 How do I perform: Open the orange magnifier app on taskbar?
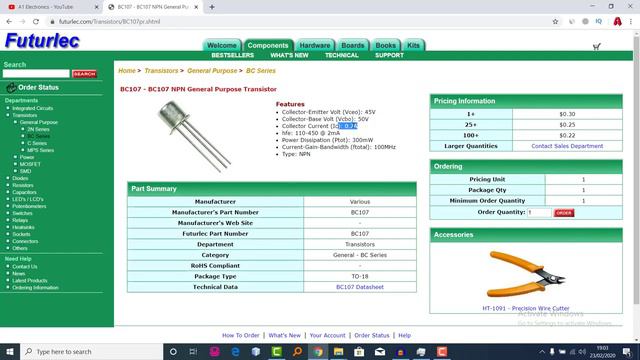(297, 351)
